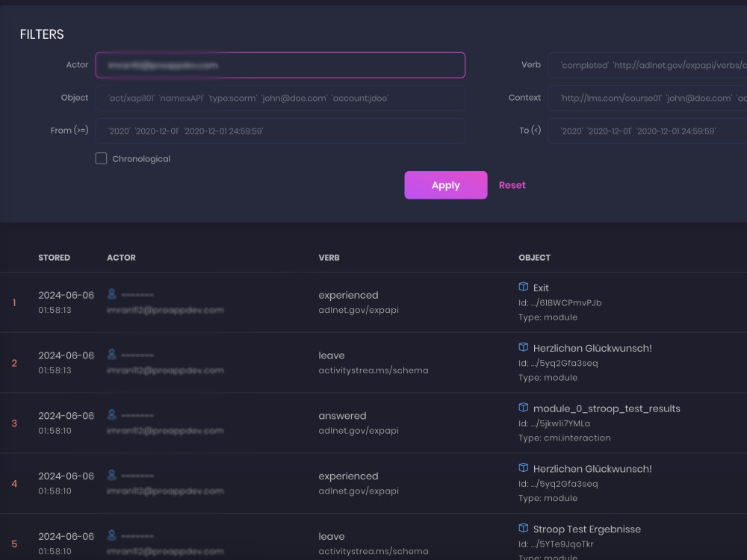Click the cube icon beside Stroop Test Ergebnisse

(524, 528)
